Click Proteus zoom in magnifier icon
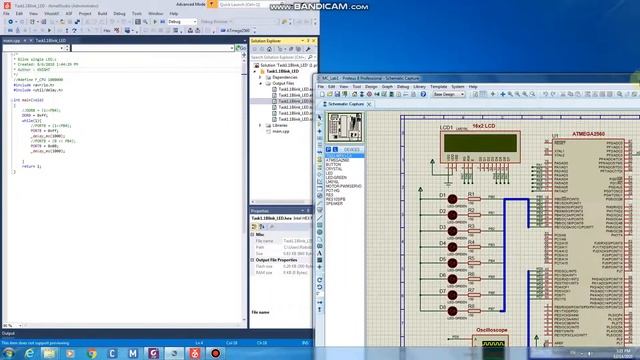The width and height of the screenshot is (640, 360). (510, 94)
